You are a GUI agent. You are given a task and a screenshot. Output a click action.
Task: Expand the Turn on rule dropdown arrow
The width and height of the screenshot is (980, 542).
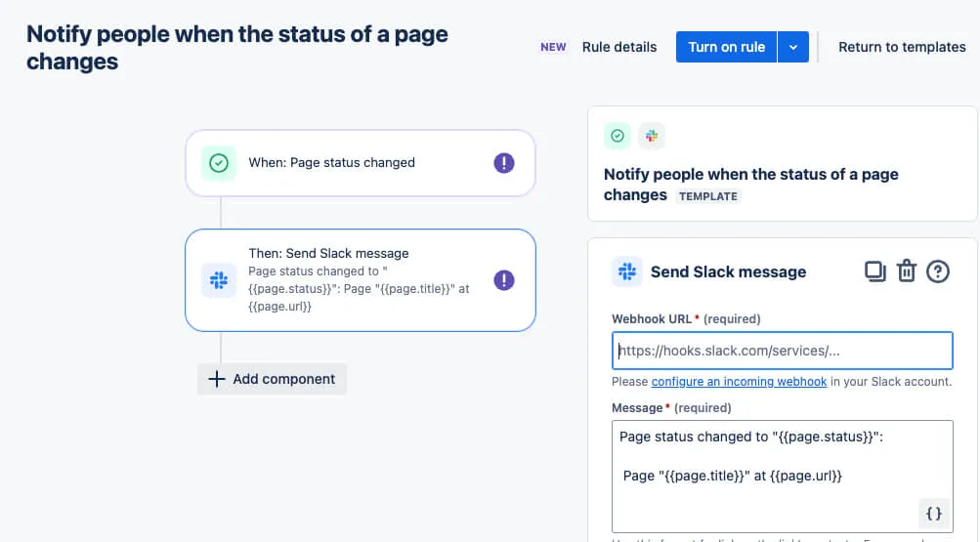[793, 47]
